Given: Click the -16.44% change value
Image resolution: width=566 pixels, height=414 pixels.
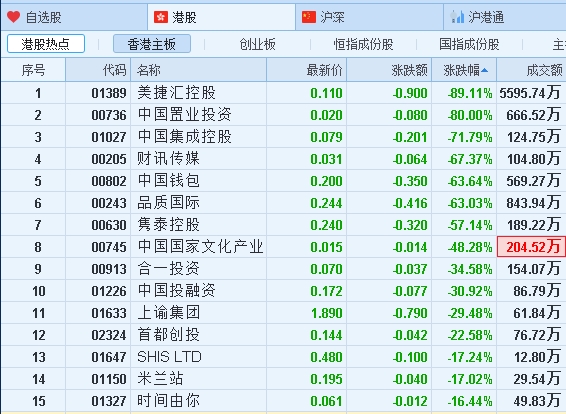Looking at the screenshot, I should [470, 402].
